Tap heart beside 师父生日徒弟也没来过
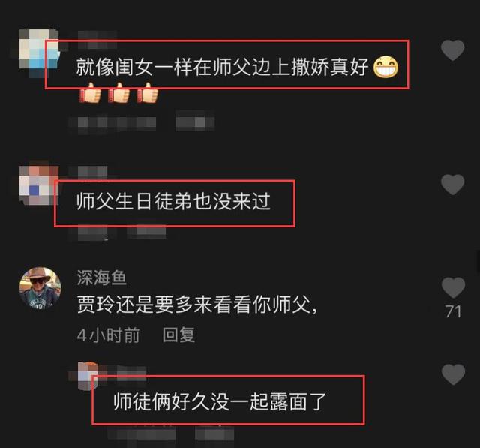The height and width of the screenshot is (448, 480). [453, 185]
